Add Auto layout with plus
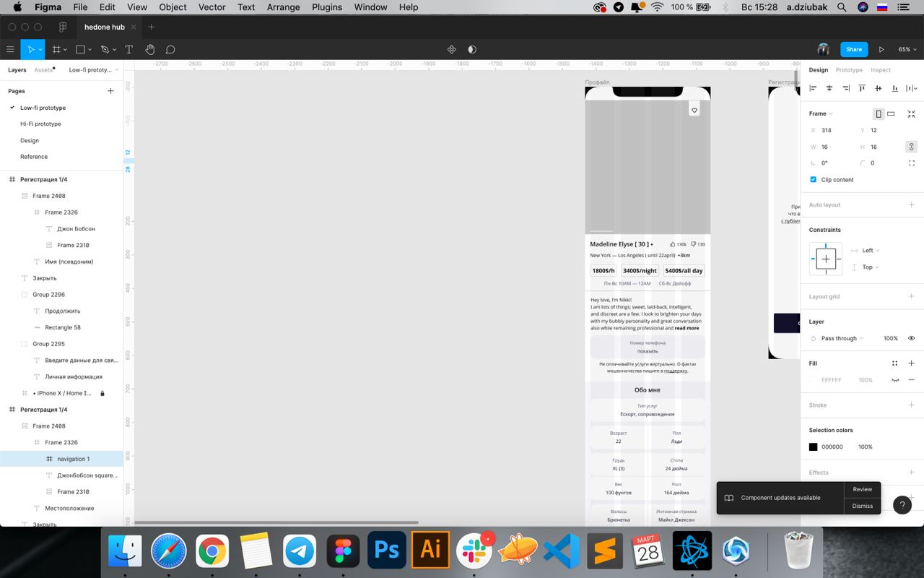 point(911,204)
